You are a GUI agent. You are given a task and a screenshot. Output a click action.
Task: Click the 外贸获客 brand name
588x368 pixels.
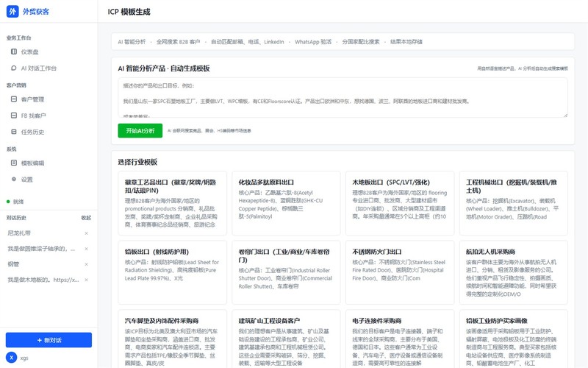click(36, 12)
